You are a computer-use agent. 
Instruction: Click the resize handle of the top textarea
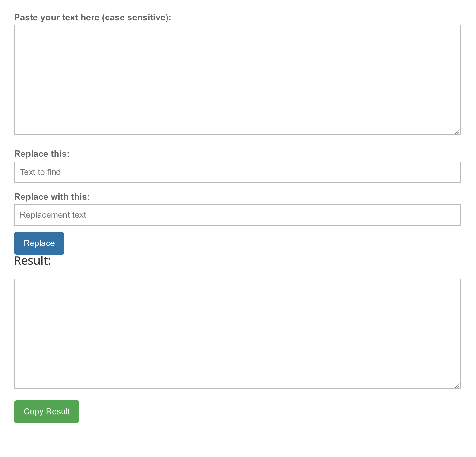point(457,132)
